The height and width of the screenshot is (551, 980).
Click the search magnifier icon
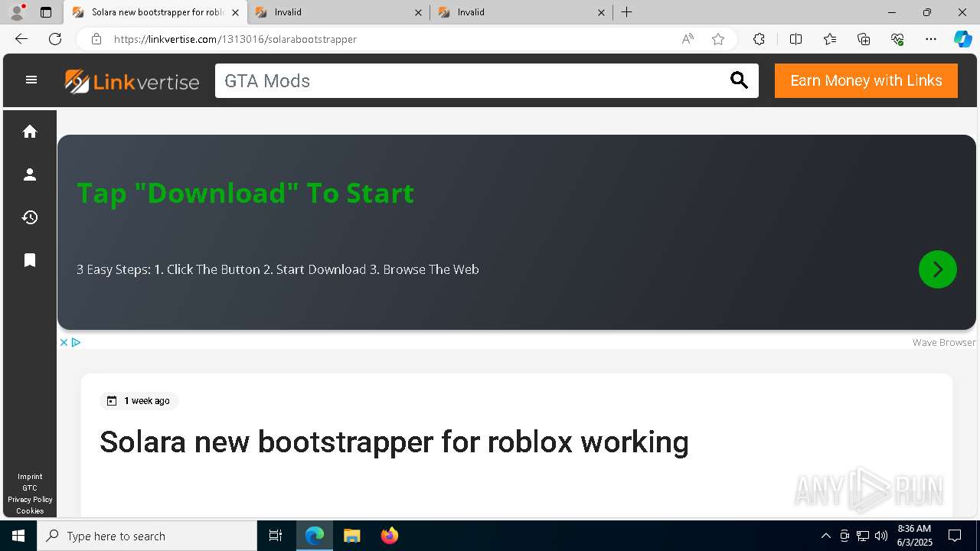click(x=739, y=80)
